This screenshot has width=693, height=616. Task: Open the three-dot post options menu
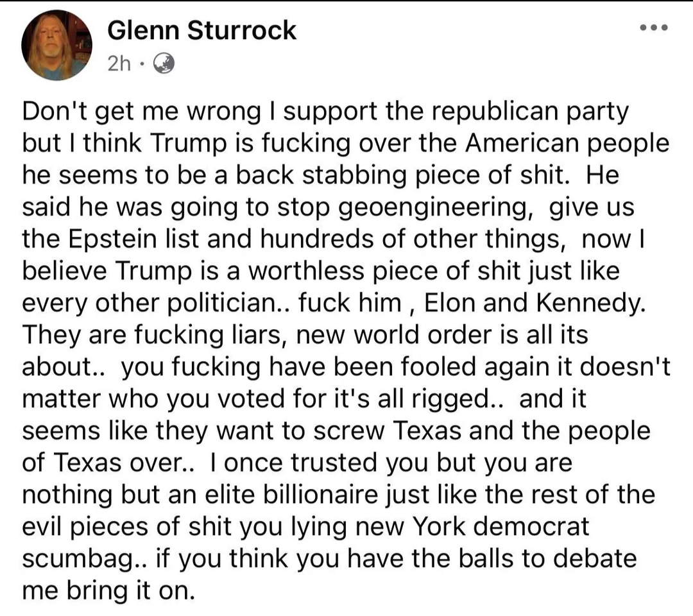click(654, 29)
